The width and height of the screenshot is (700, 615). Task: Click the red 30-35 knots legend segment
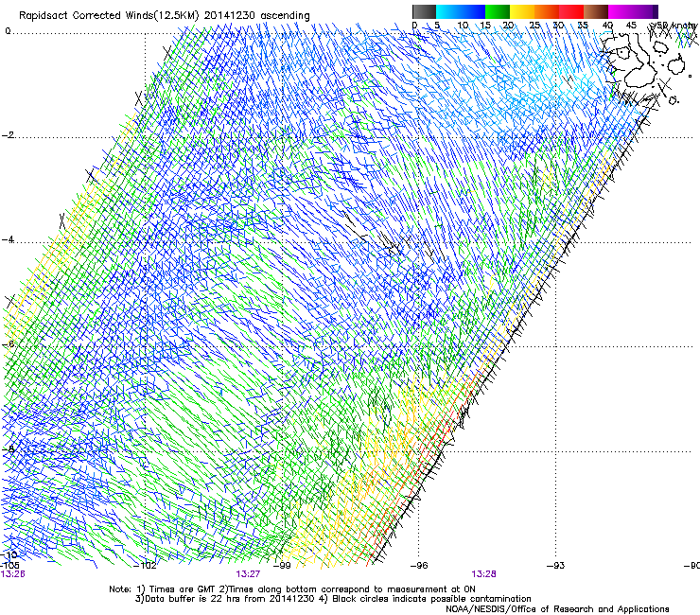[x=571, y=11]
